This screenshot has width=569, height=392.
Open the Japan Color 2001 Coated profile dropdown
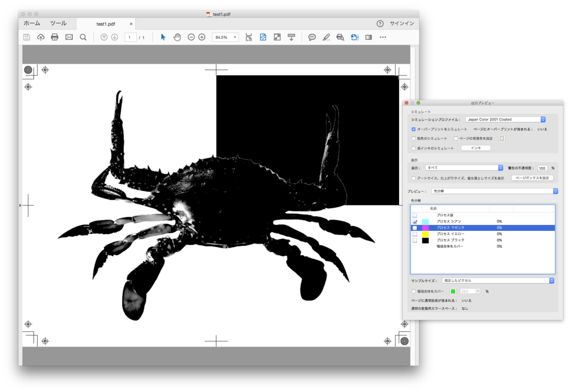(x=505, y=119)
